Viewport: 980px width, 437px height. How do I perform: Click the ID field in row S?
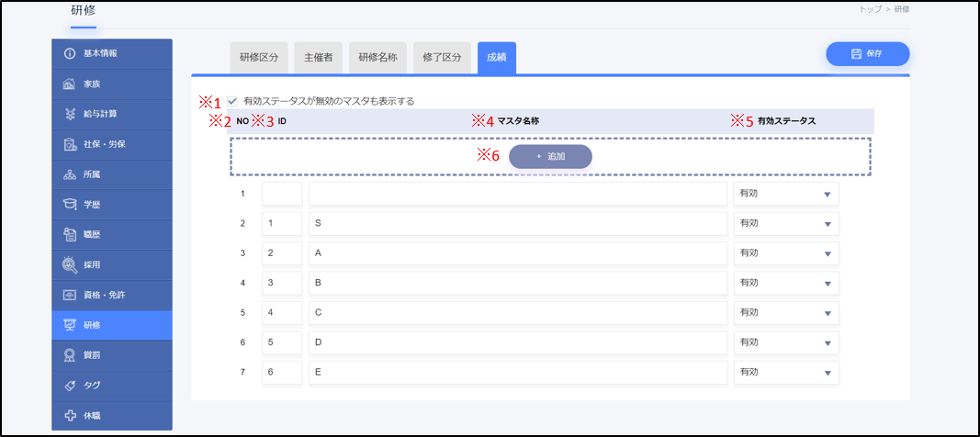point(283,223)
